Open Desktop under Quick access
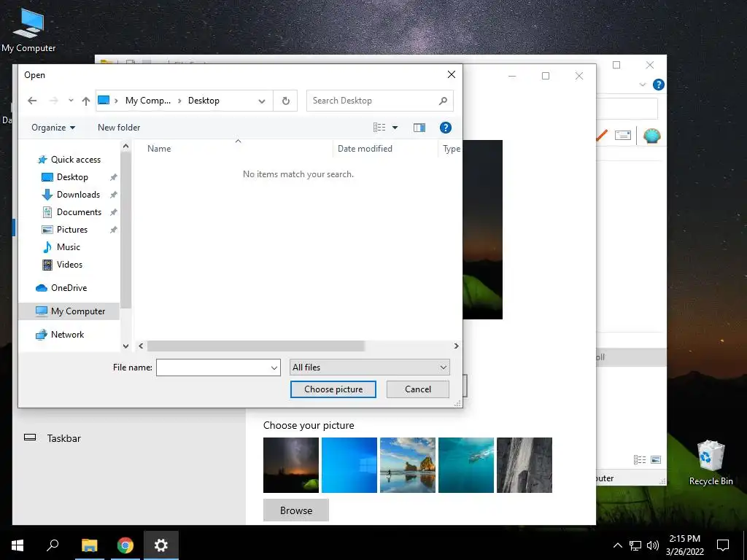Image resolution: width=747 pixels, height=560 pixels. tap(72, 177)
